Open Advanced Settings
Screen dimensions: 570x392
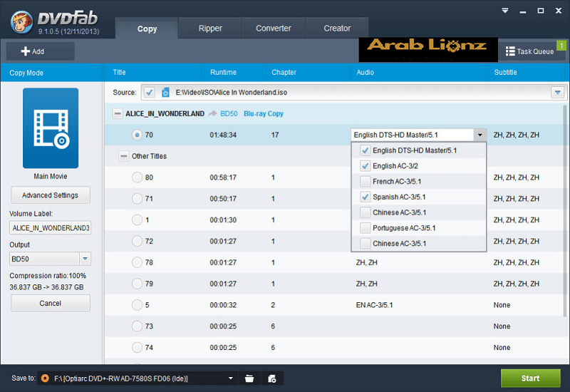(51, 195)
